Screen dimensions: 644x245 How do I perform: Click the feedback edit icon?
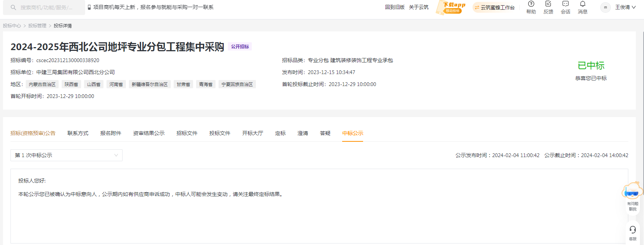coord(548,4)
